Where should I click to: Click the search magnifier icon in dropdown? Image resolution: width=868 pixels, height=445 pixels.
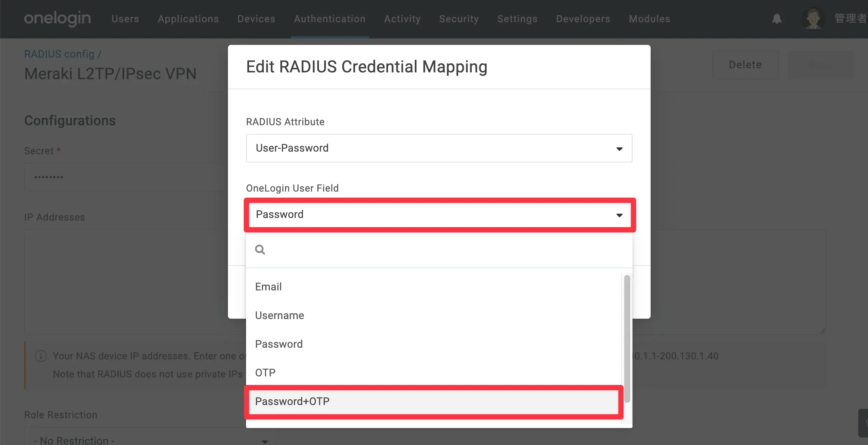[260, 250]
